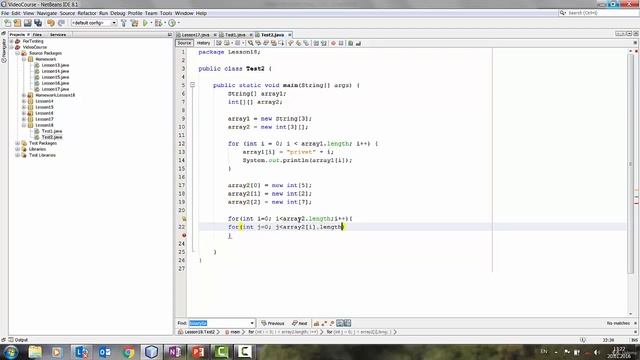Click the Save All toolbar icon

click(38, 23)
